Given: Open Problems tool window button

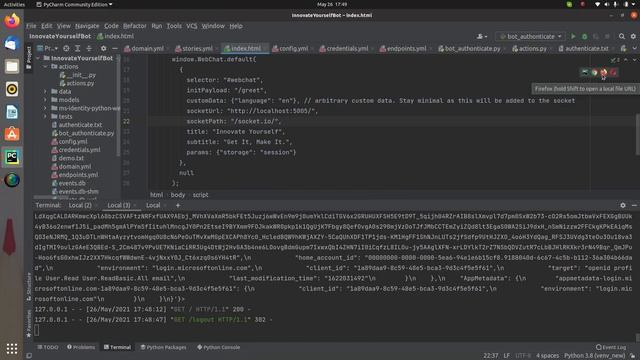Looking at the screenshot, I should 81,347.
